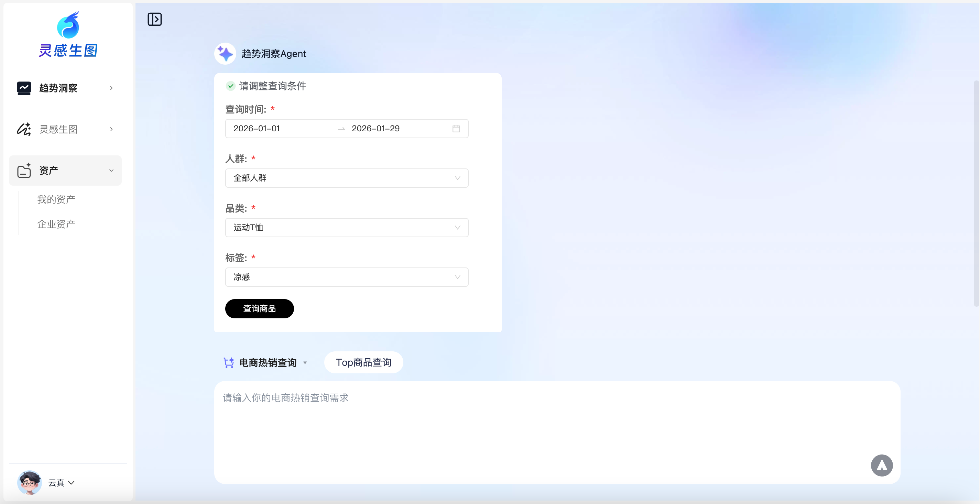Open the 品类 dropdown showing 运动T恤
The height and width of the screenshot is (504, 980).
[x=346, y=228]
